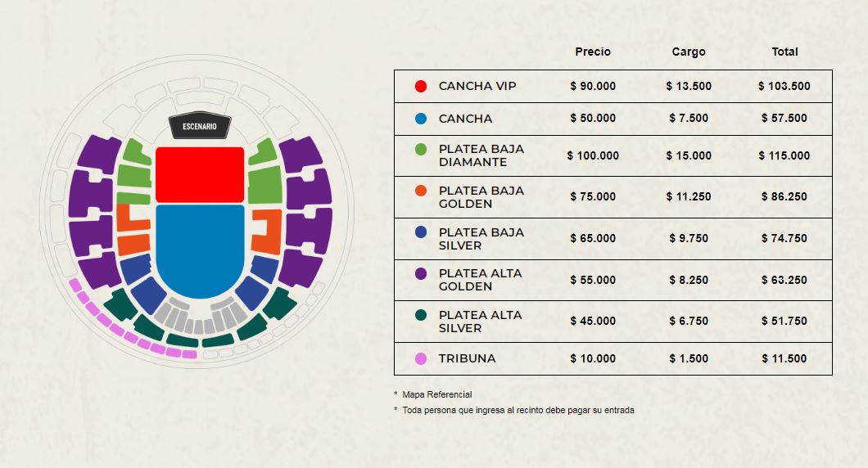Click the Mapa Referencial note
The height and width of the screenshot is (468, 868).
click(436, 394)
